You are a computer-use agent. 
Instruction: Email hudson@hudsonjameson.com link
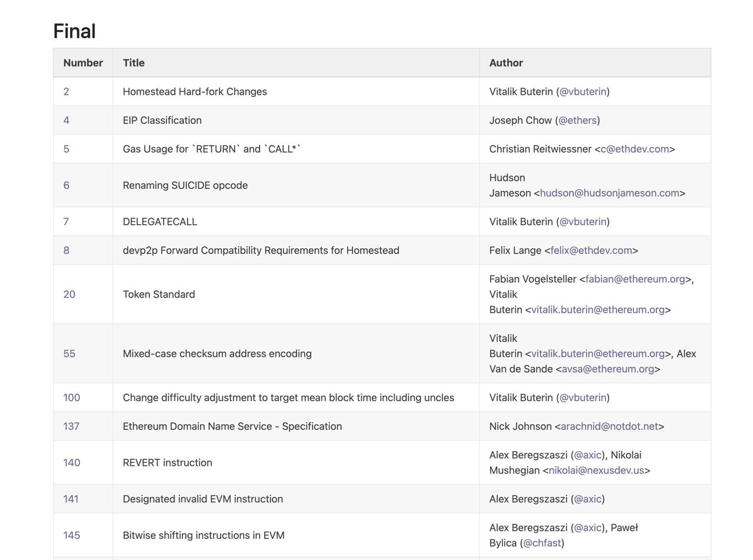pyautogui.click(x=609, y=193)
